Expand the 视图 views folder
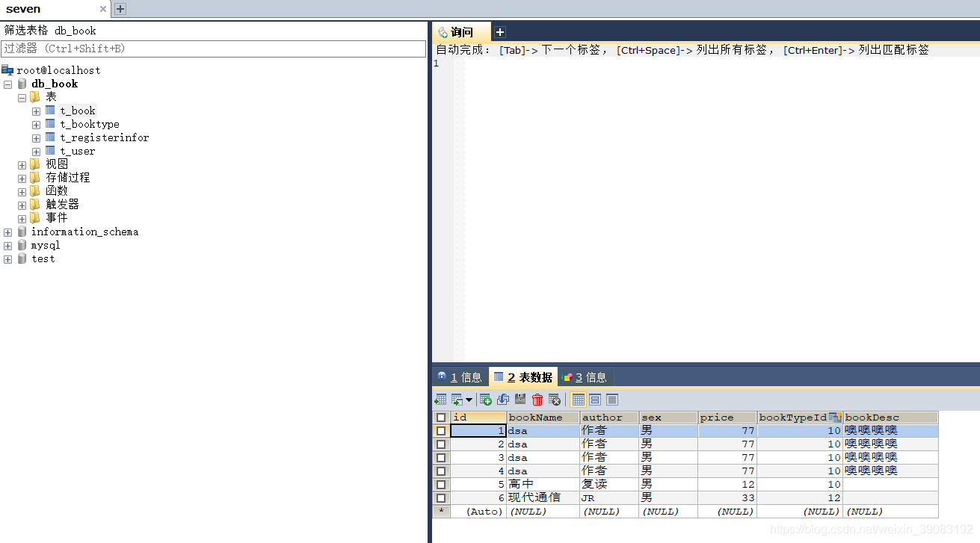The image size is (980, 543). click(x=22, y=165)
